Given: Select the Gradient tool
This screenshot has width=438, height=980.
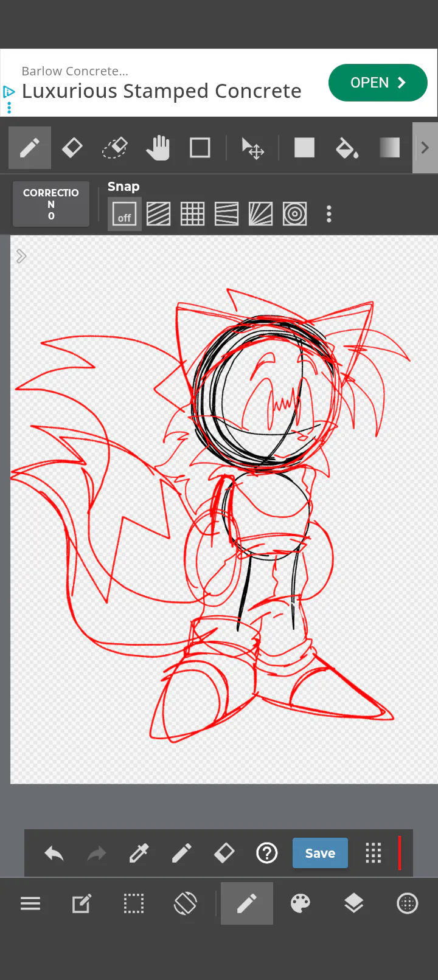Looking at the screenshot, I should pyautogui.click(x=389, y=148).
